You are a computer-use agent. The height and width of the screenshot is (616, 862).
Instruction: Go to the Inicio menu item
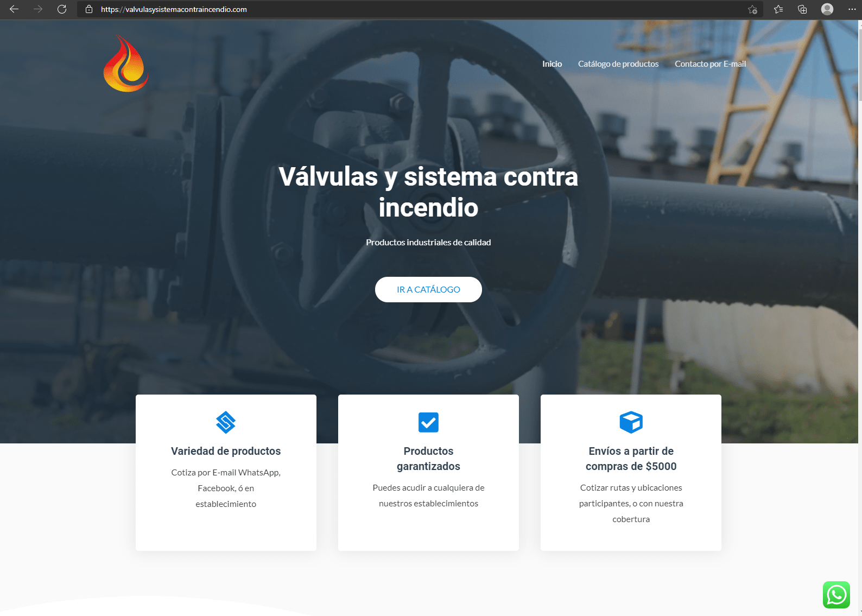[x=552, y=64]
